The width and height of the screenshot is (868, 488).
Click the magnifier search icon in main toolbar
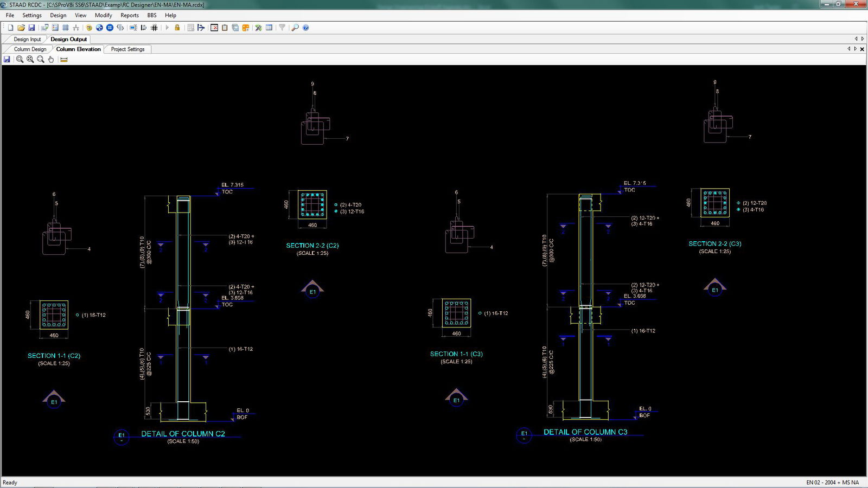pyautogui.click(x=295, y=28)
